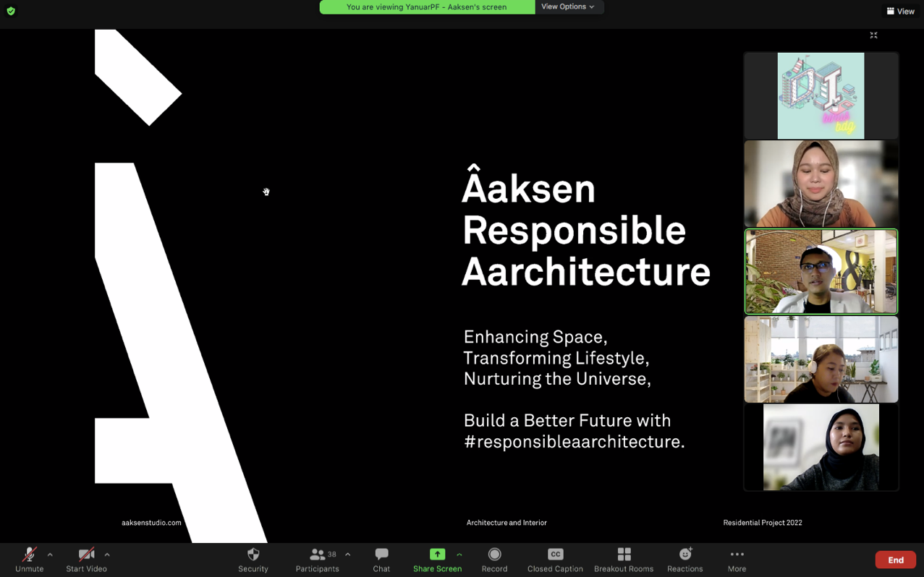Click the red End meeting button
Image resolution: width=924 pixels, height=577 pixels.
(895, 560)
